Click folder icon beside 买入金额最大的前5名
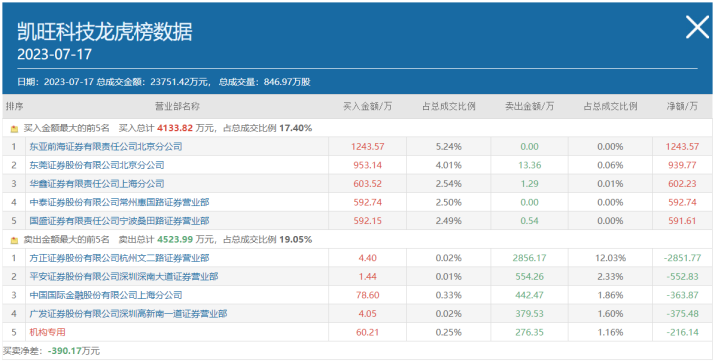This screenshot has height=363, width=715. [x=14, y=129]
